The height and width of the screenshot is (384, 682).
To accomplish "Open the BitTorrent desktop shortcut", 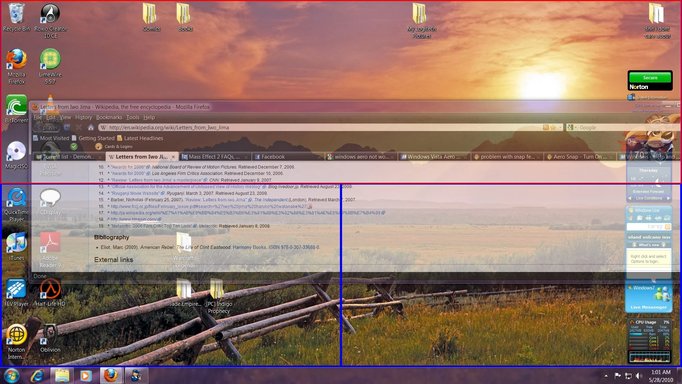I will 17,109.
